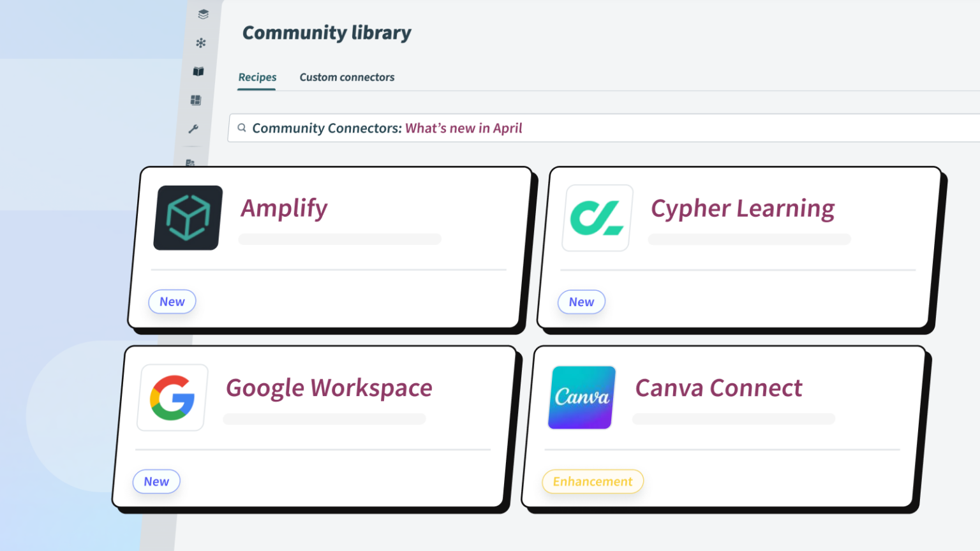The width and height of the screenshot is (980, 551).
Task: Click the Canva logo on the Canva Connect card
Action: (580, 397)
